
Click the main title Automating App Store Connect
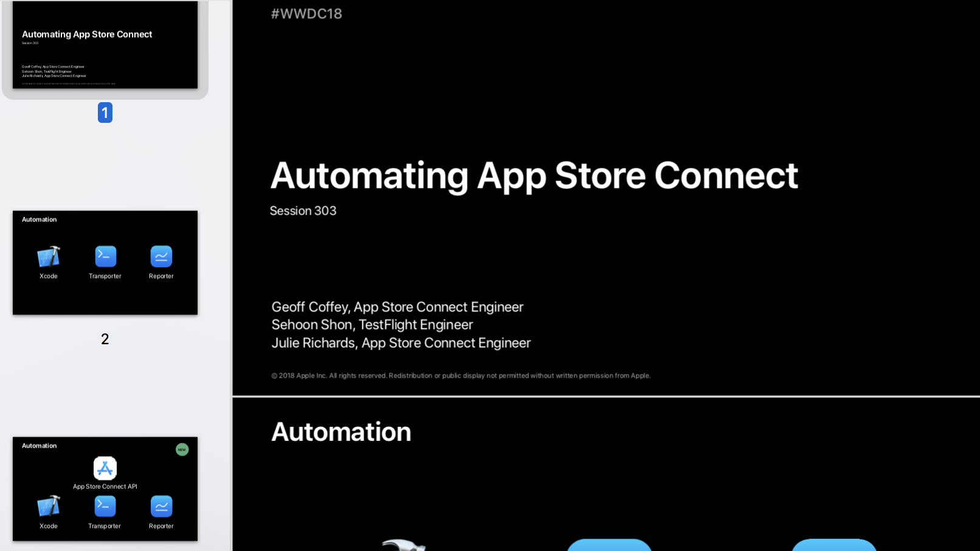534,176
